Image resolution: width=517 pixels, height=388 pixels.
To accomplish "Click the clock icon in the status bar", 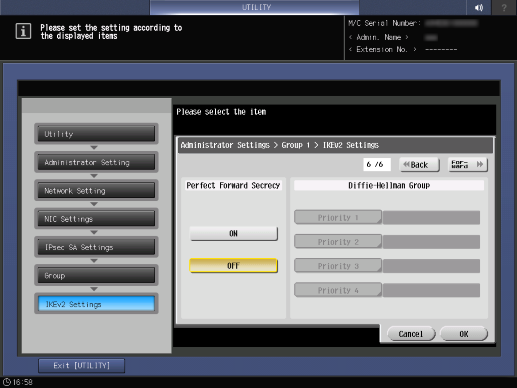I will (x=7, y=382).
